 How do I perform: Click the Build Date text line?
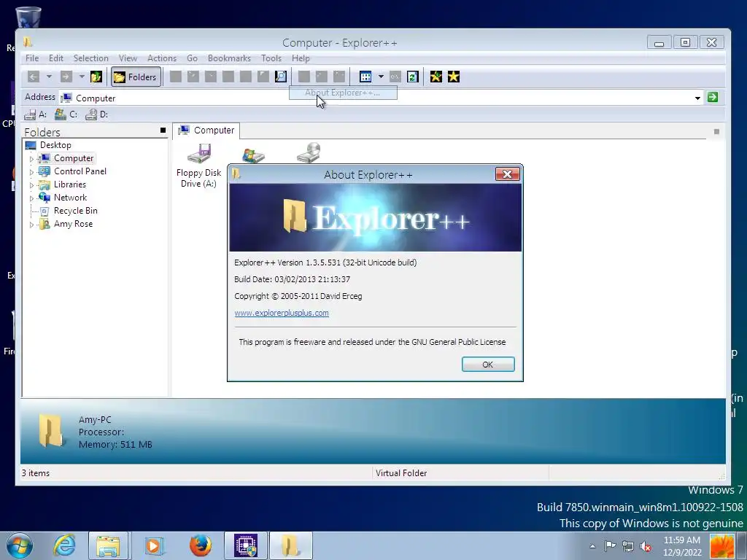pos(292,279)
